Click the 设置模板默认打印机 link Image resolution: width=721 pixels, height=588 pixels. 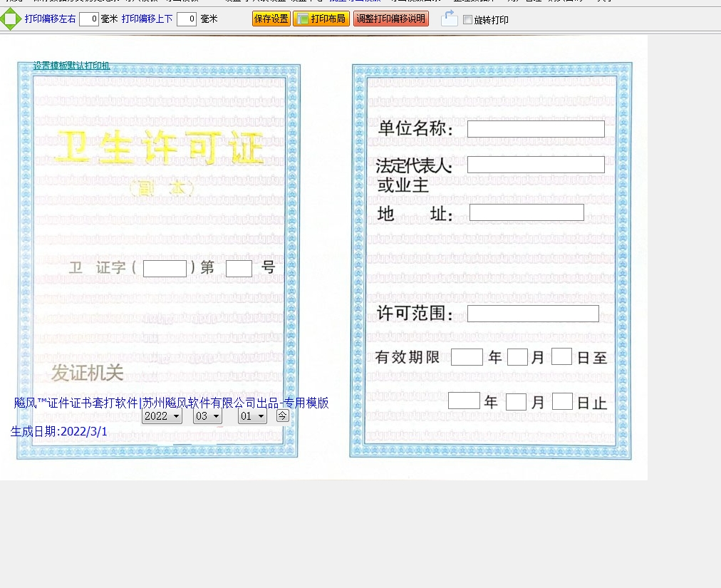click(x=71, y=66)
